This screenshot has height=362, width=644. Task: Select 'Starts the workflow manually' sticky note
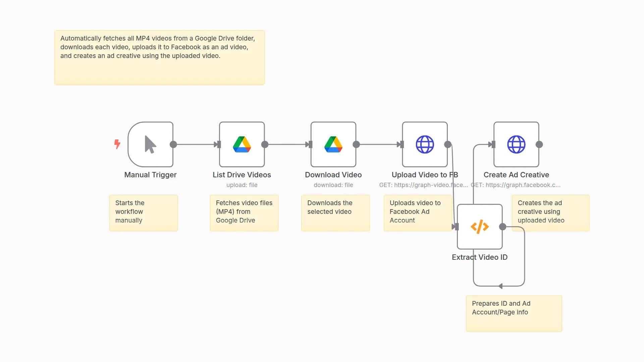tap(144, 213)
